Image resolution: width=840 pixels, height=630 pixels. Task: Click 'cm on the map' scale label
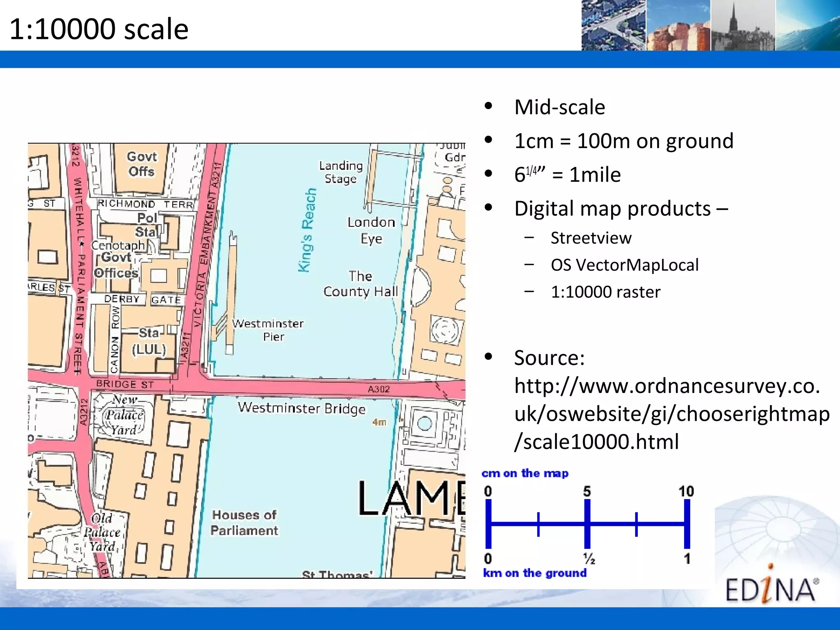click(x=525, y=473)
